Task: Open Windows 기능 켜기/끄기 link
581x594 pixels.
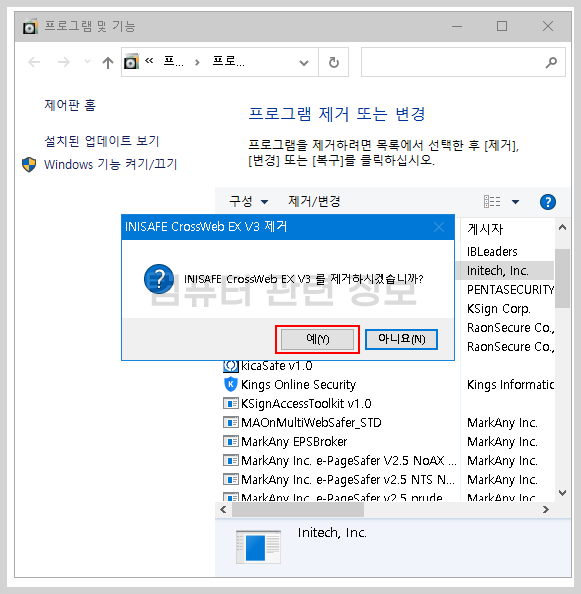Action: pyautogui.click(x=111, y=164)
